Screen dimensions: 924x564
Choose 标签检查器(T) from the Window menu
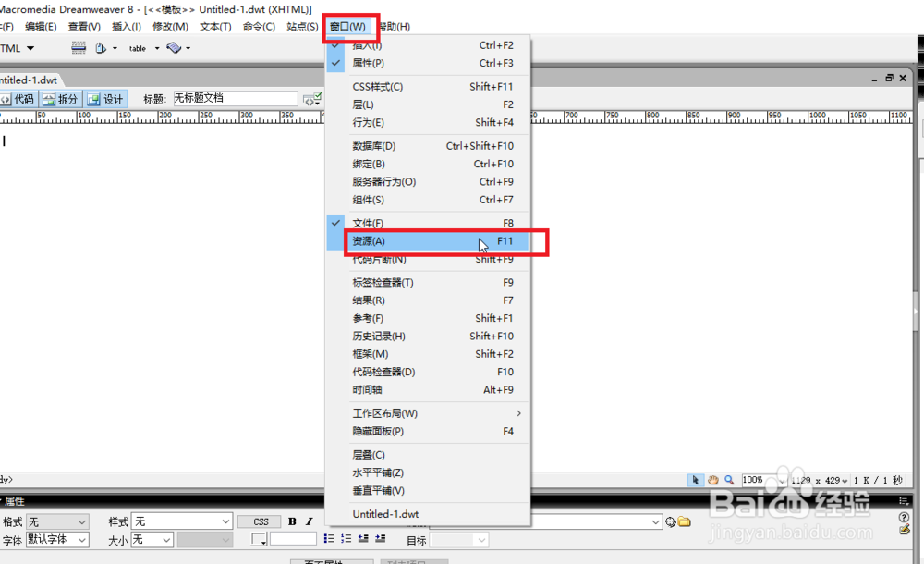pyautogui.click(x=428, y=283)
